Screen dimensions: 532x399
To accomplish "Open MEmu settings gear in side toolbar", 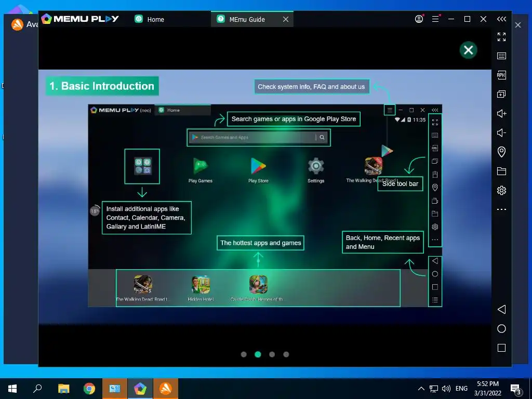I will 501,190.
